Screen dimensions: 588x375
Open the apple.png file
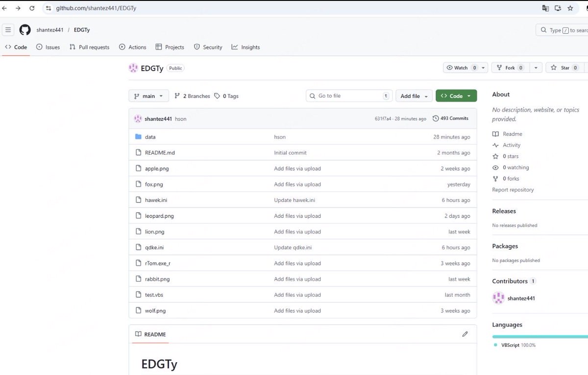coord(157,168)
